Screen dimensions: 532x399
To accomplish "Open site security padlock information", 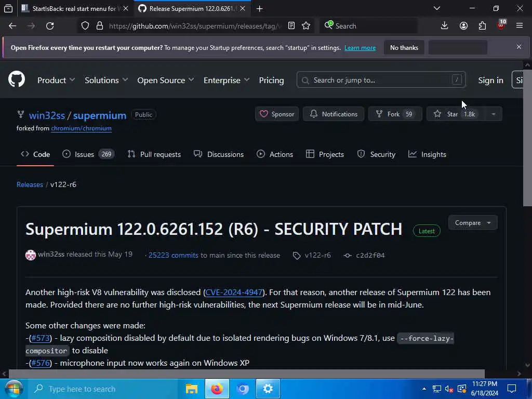I will point(99,26).
